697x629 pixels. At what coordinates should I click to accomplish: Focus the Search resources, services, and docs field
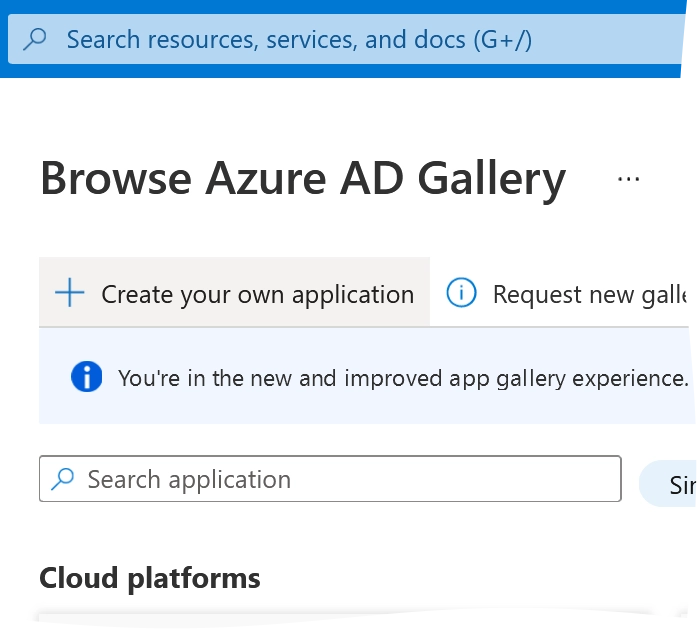[346, 39]
